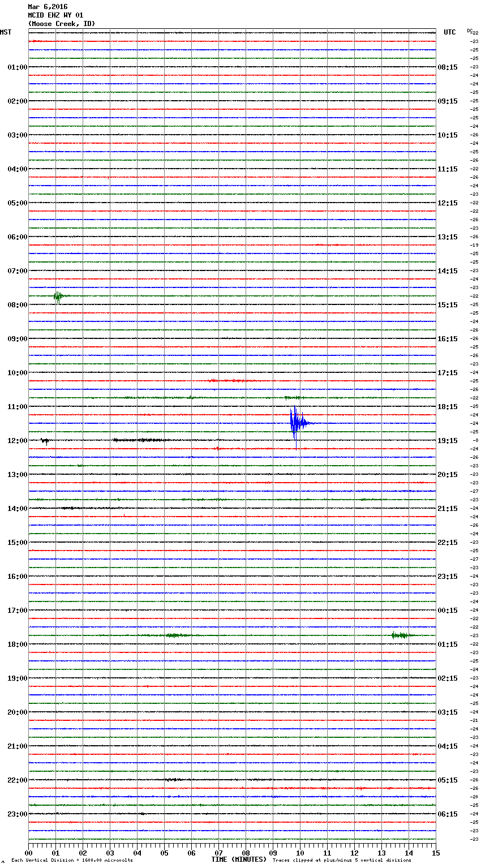
Task: Click the 'Traces clipped at plus/minus 5' footnote
Action: (x=342, y=860)
